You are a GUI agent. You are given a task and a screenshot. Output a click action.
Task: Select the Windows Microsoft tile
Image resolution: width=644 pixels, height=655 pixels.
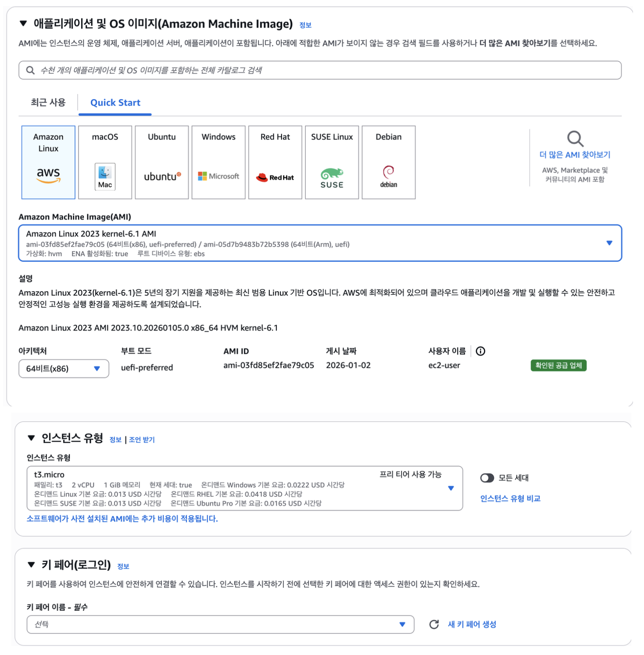click(218, 162)
